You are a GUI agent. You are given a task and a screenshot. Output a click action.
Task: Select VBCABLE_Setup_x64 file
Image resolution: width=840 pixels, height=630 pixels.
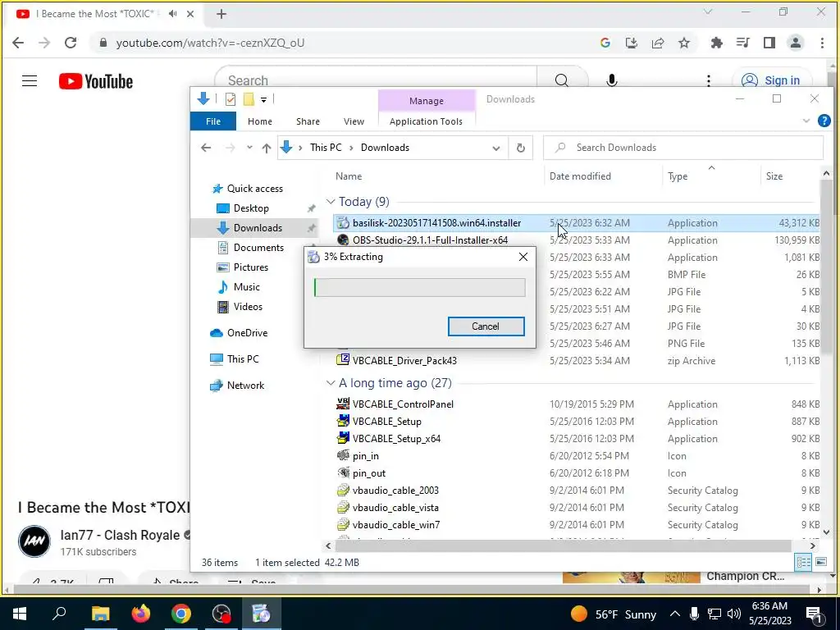tap(396, 439)
